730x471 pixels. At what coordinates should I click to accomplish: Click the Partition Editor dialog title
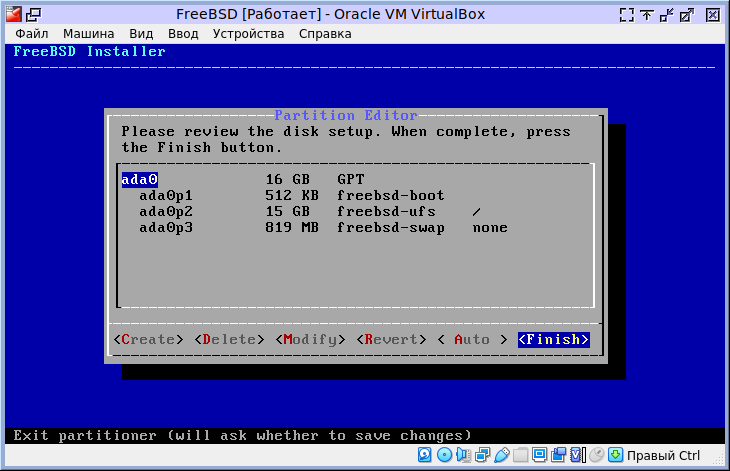click(x=346, y=115)
